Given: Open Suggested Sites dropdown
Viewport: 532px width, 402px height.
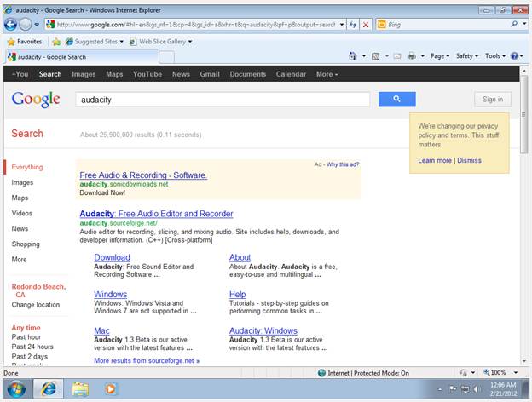Looking at the screenshot, I should (95, 42).
